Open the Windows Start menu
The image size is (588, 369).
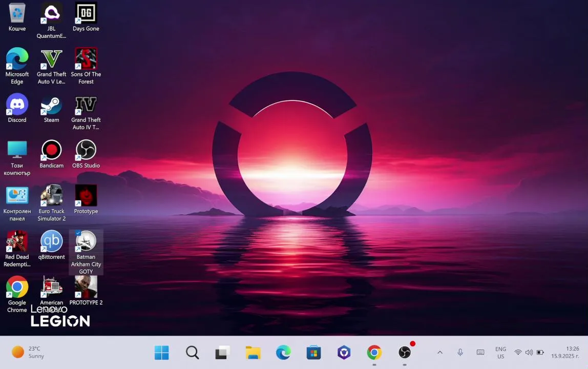[x=162, y=353]
